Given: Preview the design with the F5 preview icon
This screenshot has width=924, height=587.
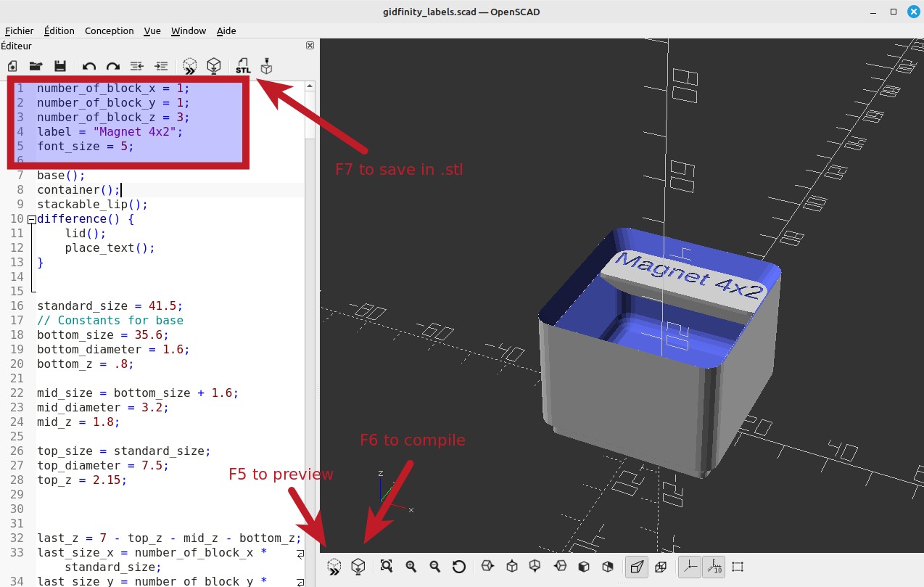Looking at the screenshot, I should pos(334,566).
